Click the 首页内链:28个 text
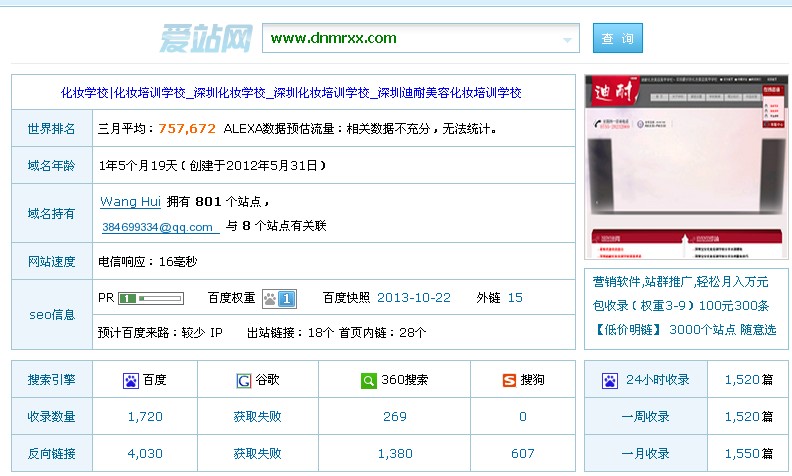 [x=382, y=332]
